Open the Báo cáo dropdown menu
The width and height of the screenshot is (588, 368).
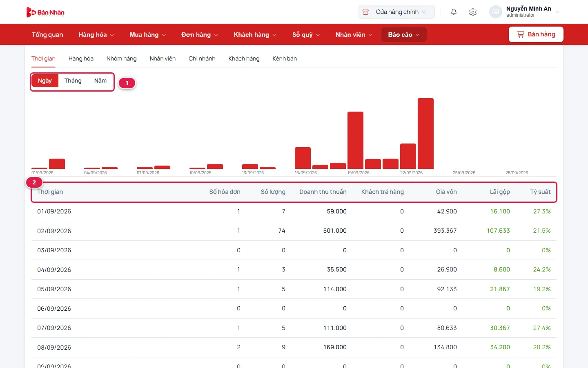[404, 35]
